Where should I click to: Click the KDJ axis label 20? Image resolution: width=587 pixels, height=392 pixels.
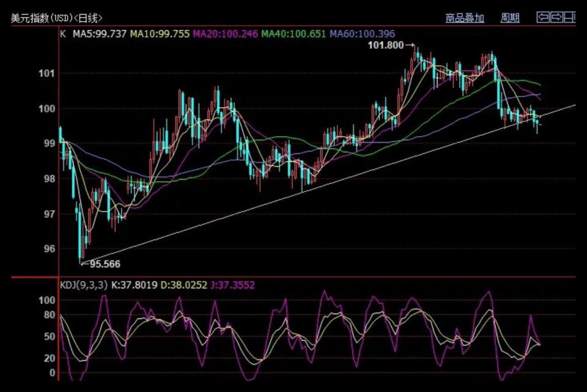click(x=50, y=358)
